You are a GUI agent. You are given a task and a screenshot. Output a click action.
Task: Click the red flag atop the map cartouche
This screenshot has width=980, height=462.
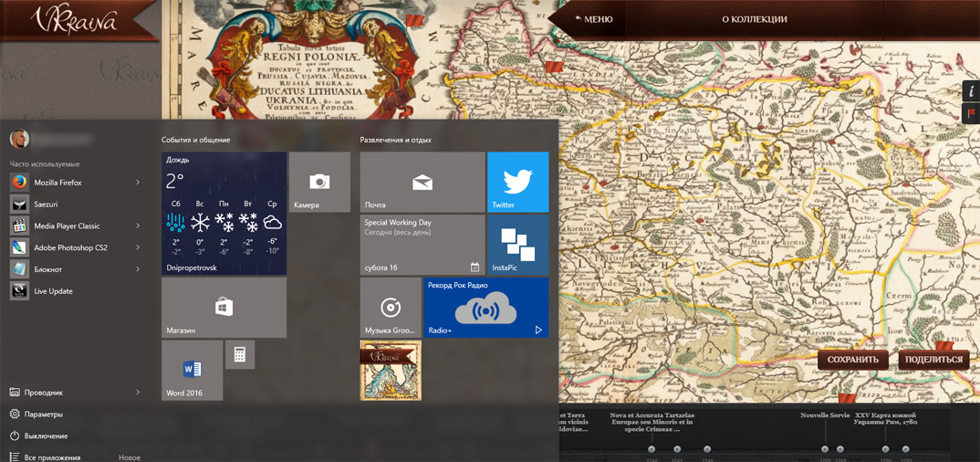pyautogui.click(x=414, y=21)
